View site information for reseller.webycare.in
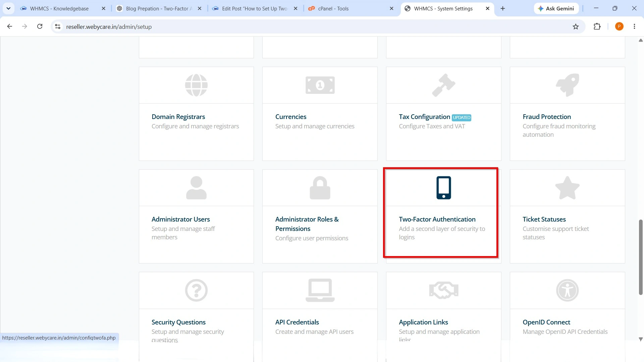This screenshot has height=362, width=644. pos(58,26)
